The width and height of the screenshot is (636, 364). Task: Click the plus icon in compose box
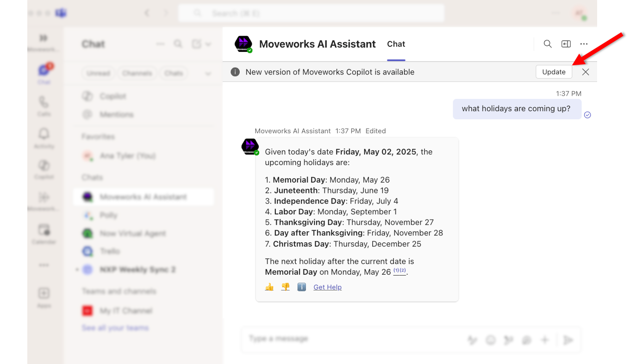[x=545, y=340]
